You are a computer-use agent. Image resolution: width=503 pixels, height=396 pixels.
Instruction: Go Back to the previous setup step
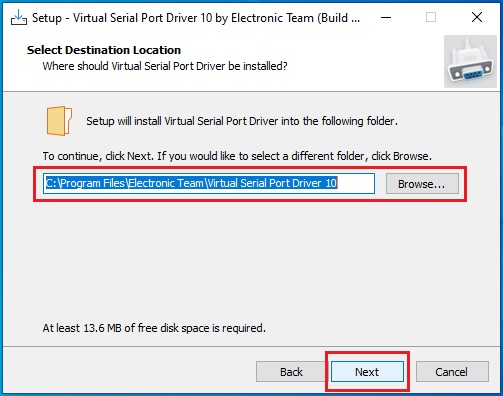[291, 372]
